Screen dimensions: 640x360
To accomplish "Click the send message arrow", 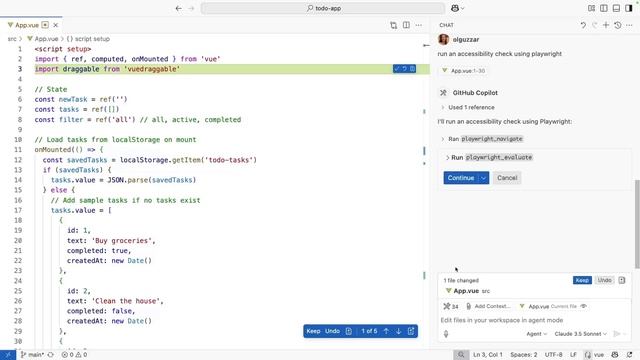I will click(x=617, y=334).
